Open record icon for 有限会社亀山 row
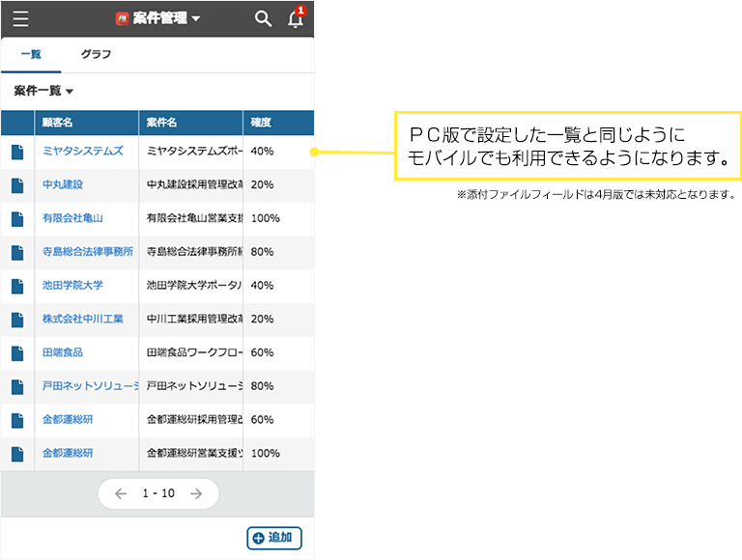Image resolution: width=742 pixels, height=560 pixels. coord(17,219)
